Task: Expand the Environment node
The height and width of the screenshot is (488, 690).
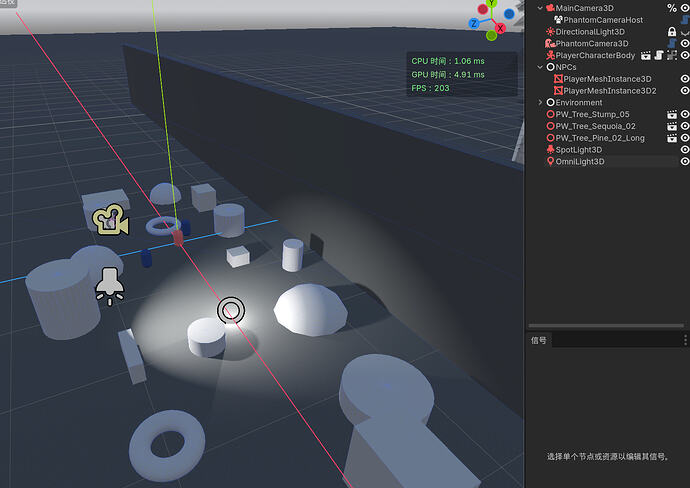Action: point(540,102)
